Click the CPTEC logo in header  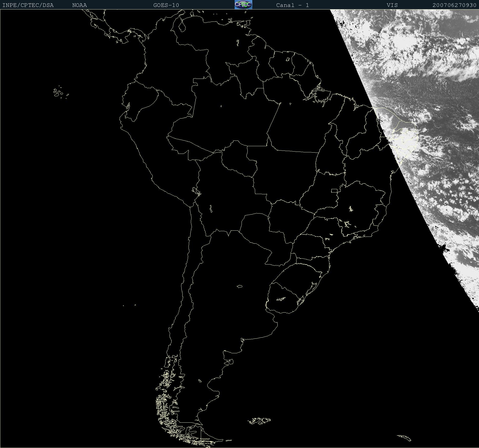coord(243,5)
